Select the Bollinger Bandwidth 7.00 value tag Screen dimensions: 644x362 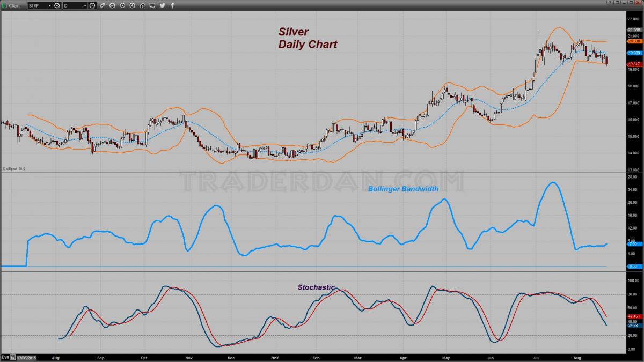(x=634, y=243)
